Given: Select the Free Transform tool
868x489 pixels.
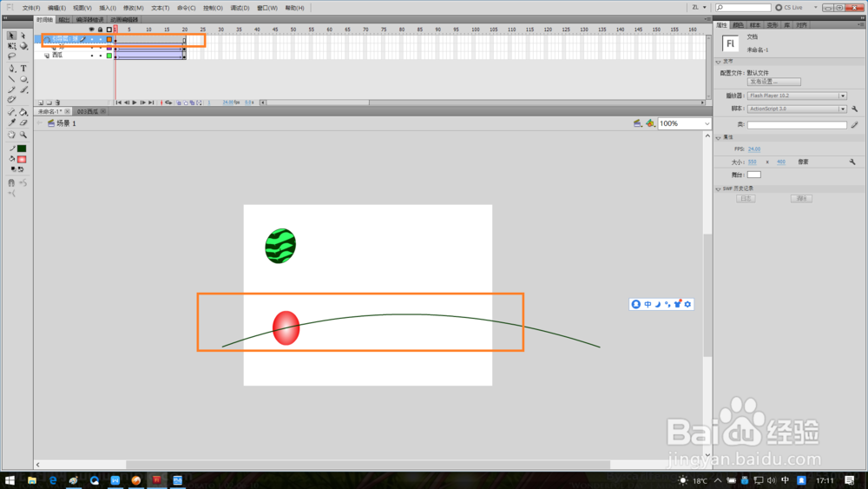Looking at the screenshot, I should [11, 46].
